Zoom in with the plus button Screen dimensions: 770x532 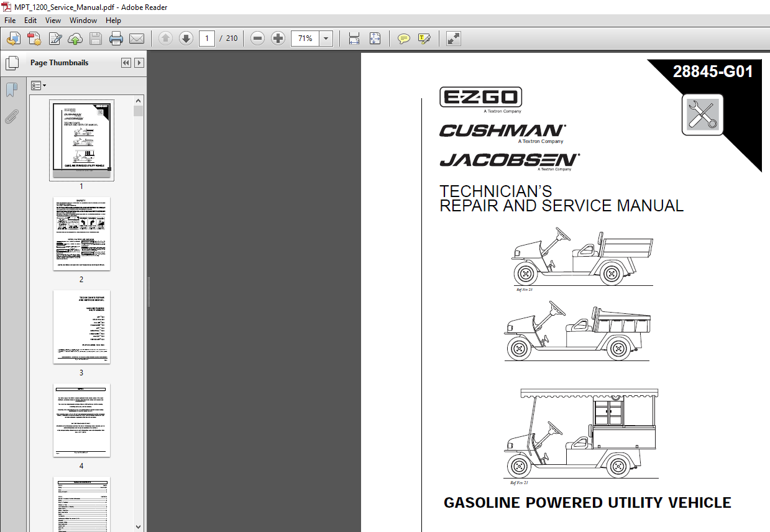[x=278, y=39]
